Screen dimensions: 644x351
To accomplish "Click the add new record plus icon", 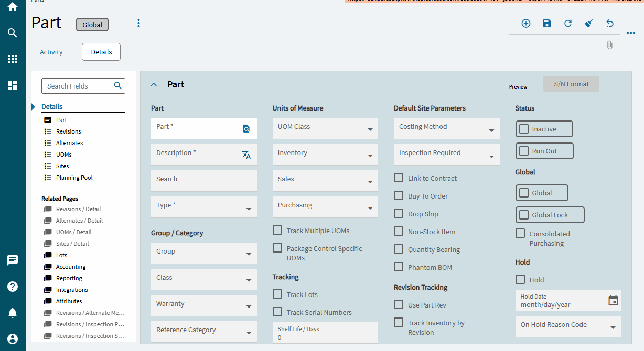I will [525, 24].
